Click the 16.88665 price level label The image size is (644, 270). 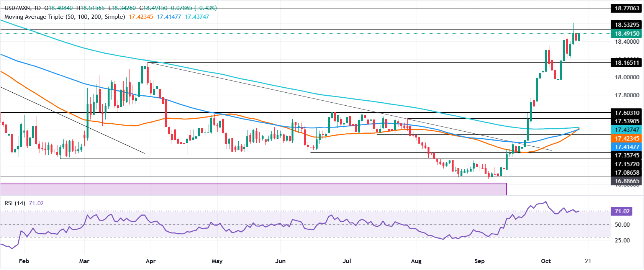point(627,181)
